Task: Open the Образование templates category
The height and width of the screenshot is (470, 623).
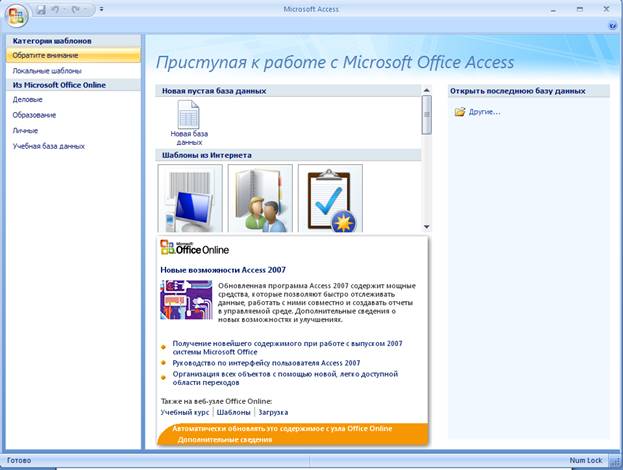Action: tap(34, 115)
